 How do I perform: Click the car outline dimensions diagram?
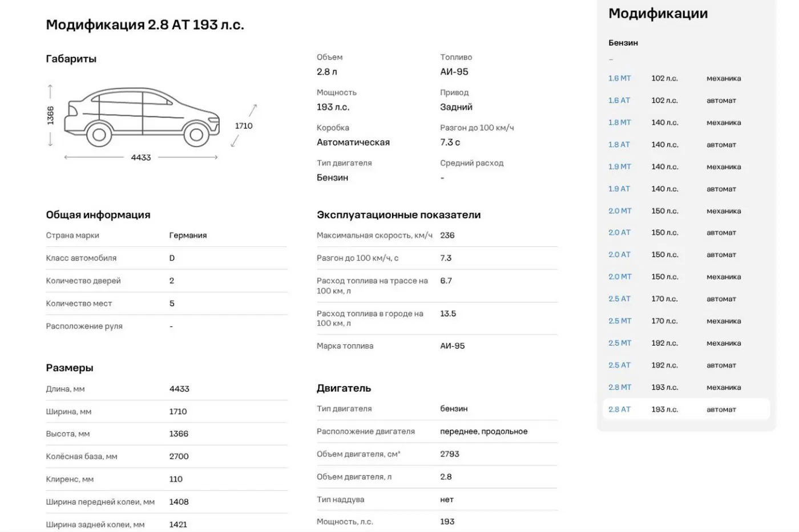[142, 117]
